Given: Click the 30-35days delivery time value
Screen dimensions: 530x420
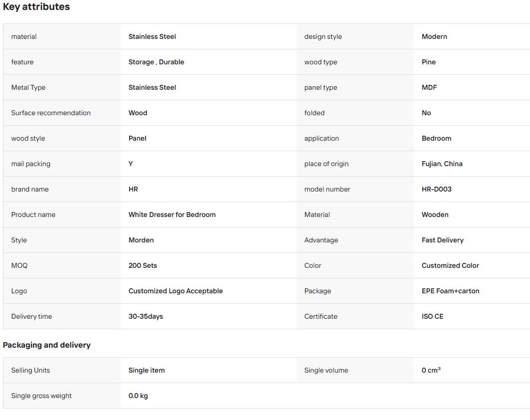Looking at the screenshot, I should tap(146, 316).
